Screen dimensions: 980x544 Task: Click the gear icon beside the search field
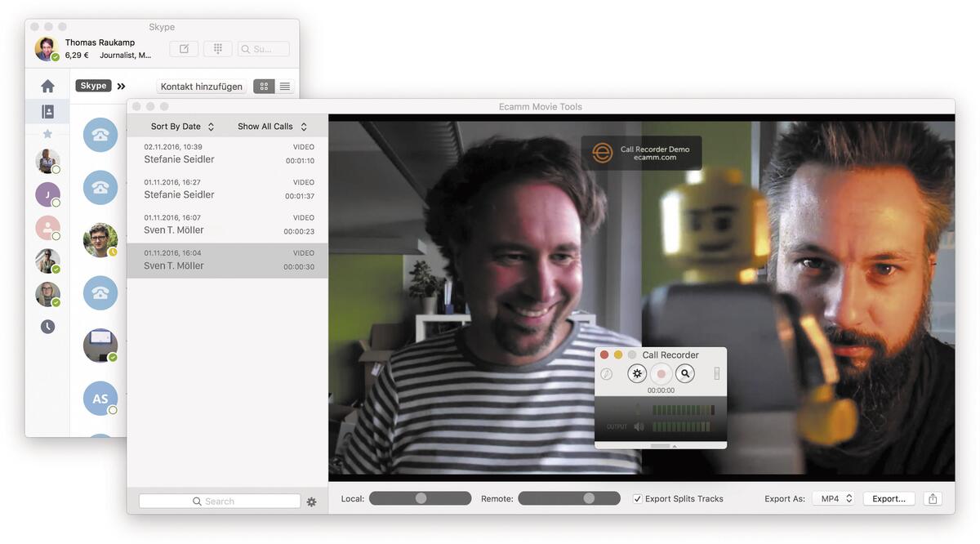click(311, 502)
